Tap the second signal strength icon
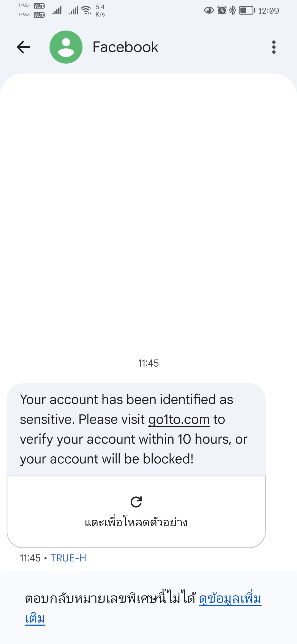This screenshot has height=644, width=297. coord(74,10)
